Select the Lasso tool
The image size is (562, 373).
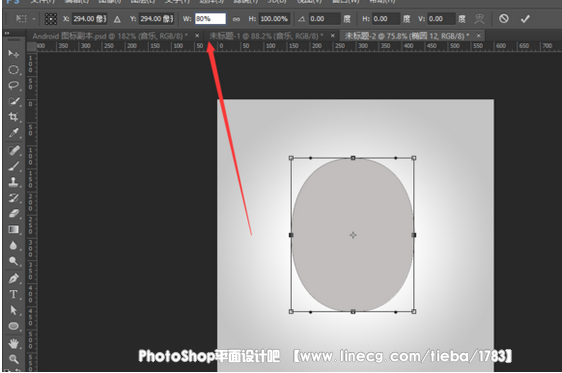(x=14, y=85)
